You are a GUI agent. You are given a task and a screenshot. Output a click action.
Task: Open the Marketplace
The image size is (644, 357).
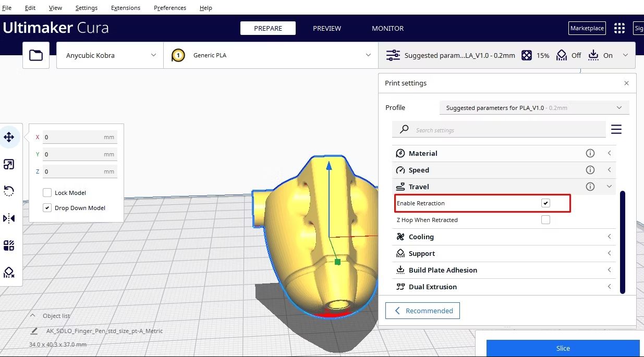click(587, 28)
